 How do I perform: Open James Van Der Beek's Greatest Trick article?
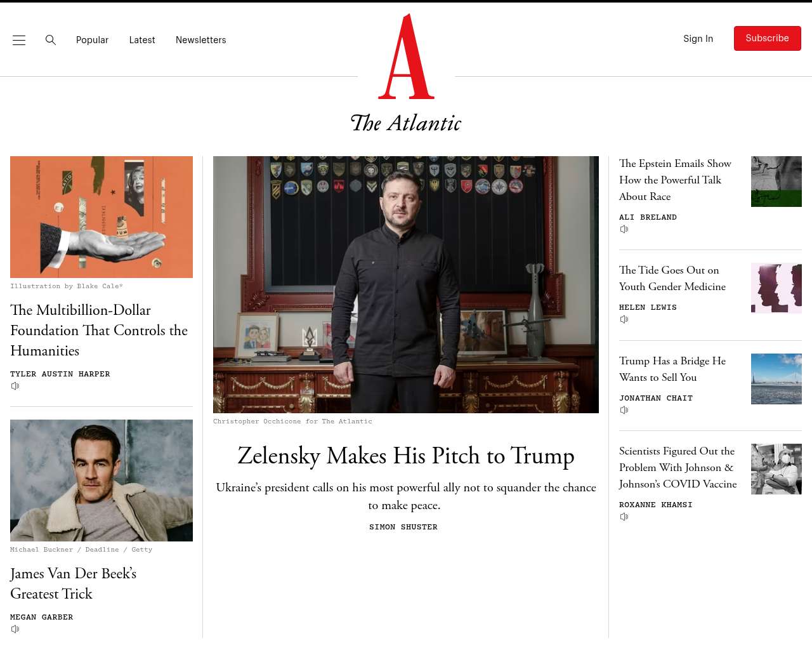tap(74, 583)
